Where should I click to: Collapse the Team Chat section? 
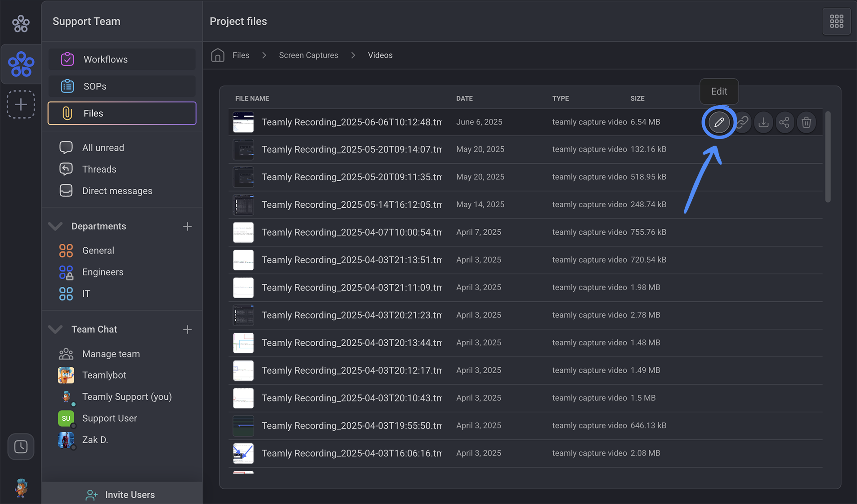click(x=55, y=329)
